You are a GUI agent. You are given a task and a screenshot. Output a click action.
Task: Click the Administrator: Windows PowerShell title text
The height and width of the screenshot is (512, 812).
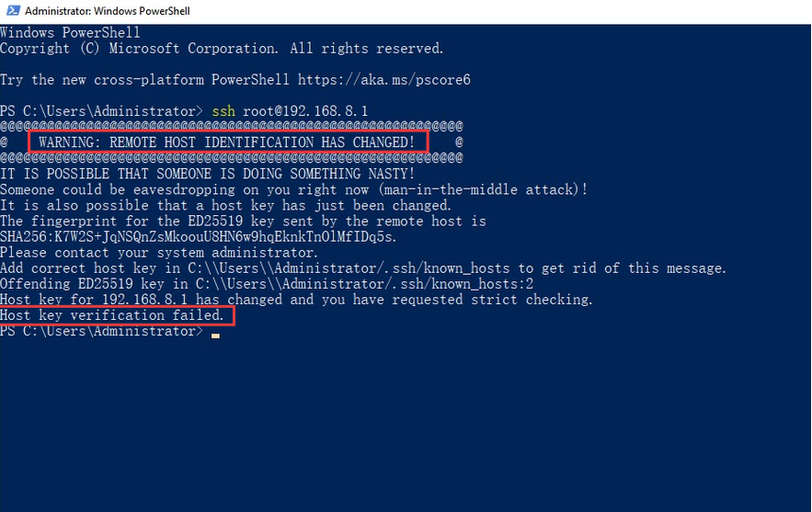[108, 11]
